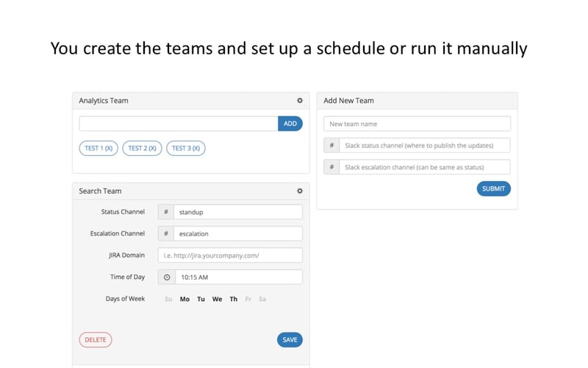Remove TEST 3 member tag
Image resolution: width=588 pixels, height=368 pixels.
coord(195,149)
